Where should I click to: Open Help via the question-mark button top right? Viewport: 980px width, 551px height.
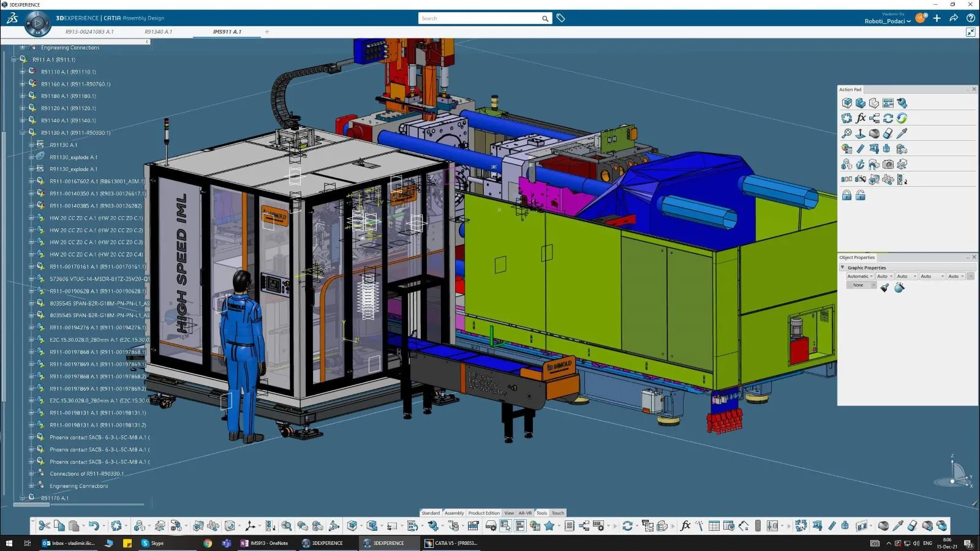coord(971,18)
